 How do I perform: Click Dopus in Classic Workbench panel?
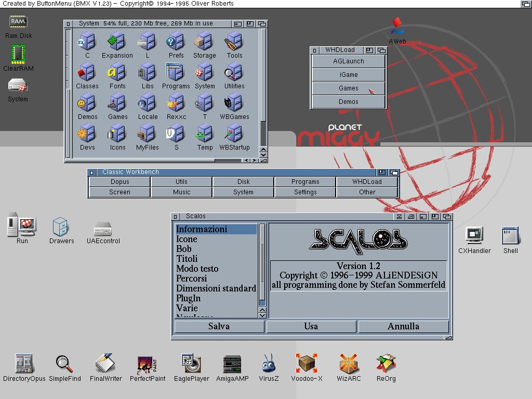120,181
